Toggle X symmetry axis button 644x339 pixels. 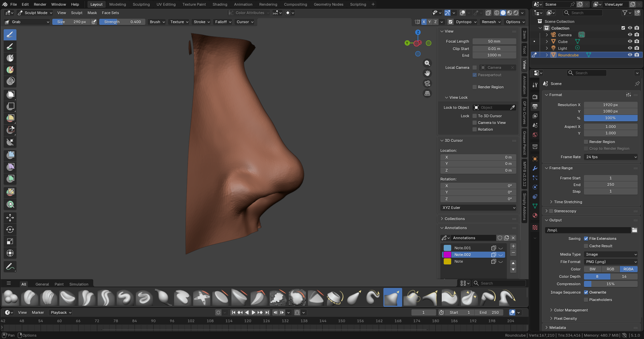pos(424,22)
